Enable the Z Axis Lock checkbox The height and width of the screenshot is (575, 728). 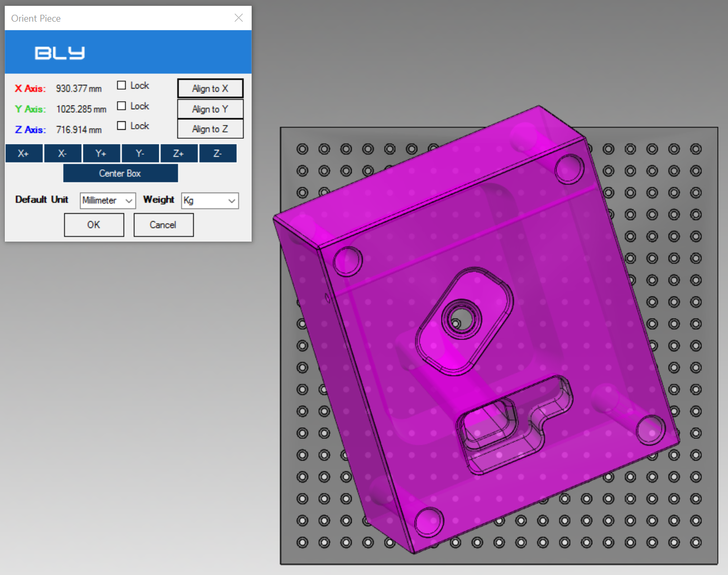click(121, 126)
